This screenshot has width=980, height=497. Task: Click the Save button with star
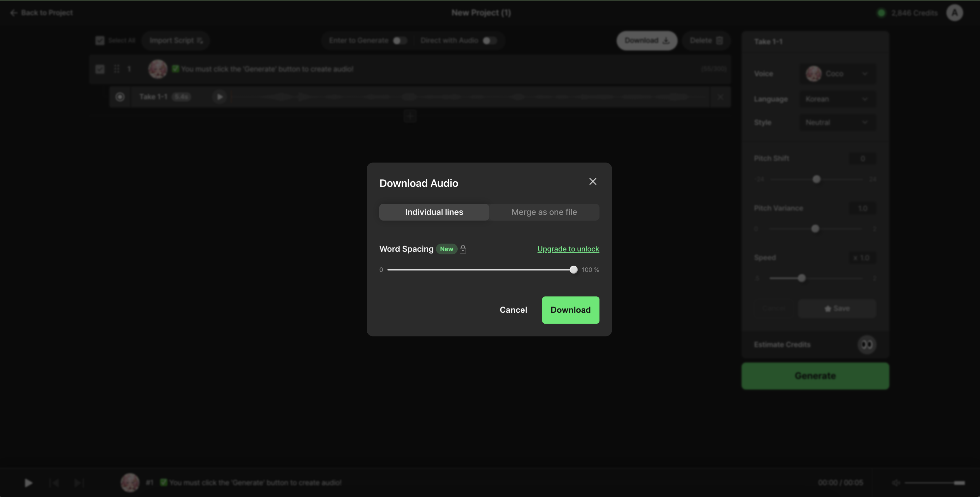point(837,308)
